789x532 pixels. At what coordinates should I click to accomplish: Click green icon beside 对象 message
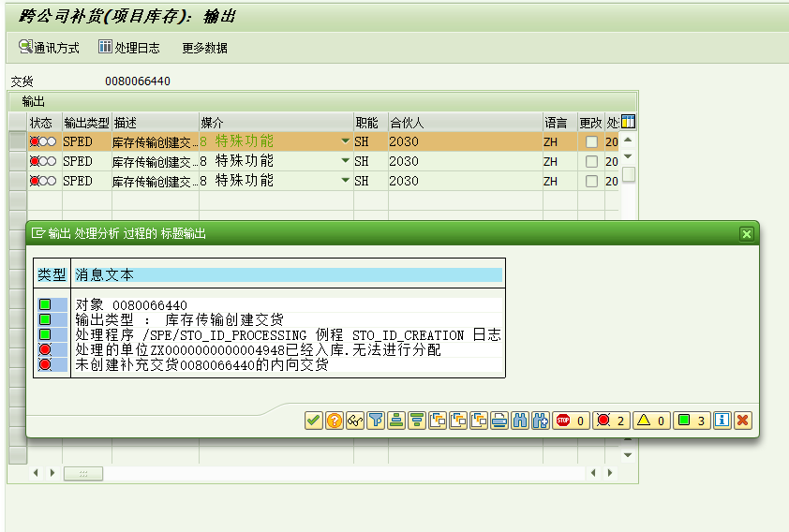click(x=45, y=304)
